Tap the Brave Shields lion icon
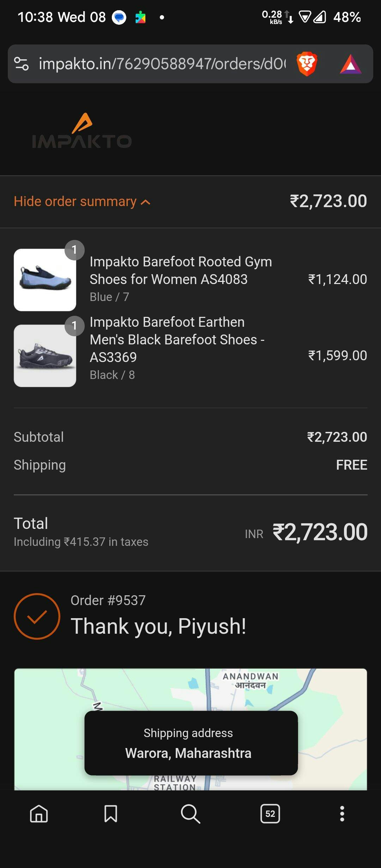The image size is (381, 868). click(307, 64)
